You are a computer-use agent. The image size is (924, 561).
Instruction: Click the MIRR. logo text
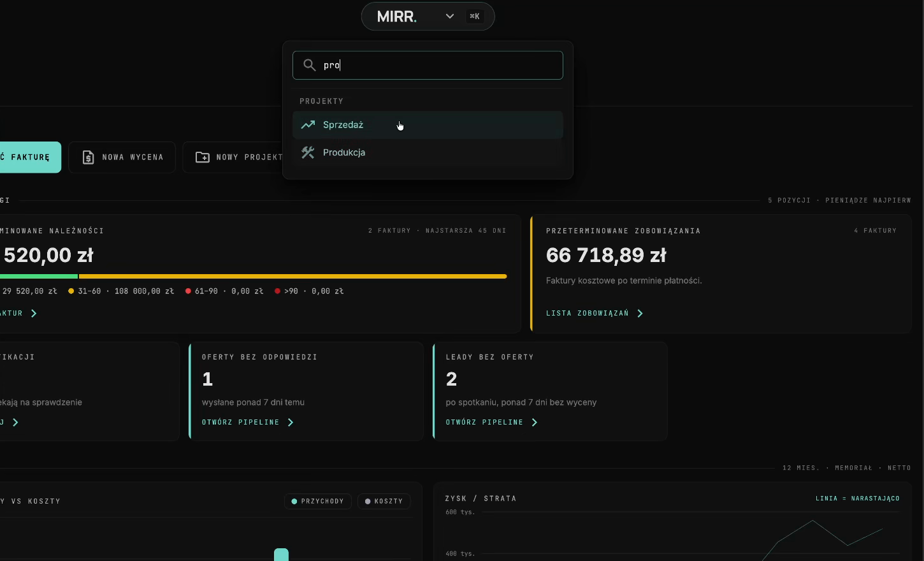[x=397, y=17]
